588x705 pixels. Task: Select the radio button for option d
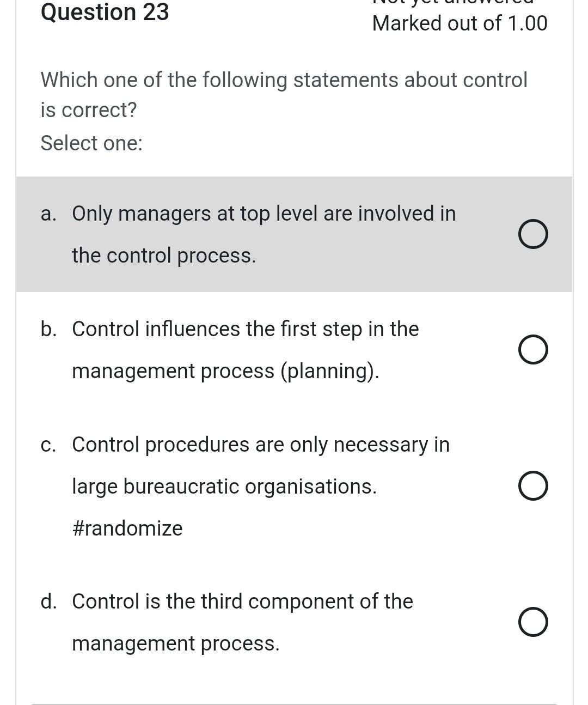(533, 622)
